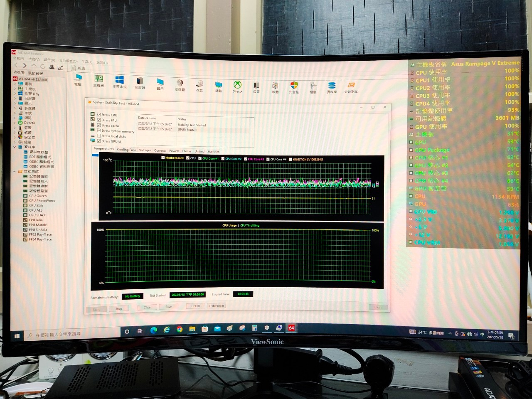The image size is (532, 399).
Task: Click the 報告 report toolbar button
Action: click(78, 68)
